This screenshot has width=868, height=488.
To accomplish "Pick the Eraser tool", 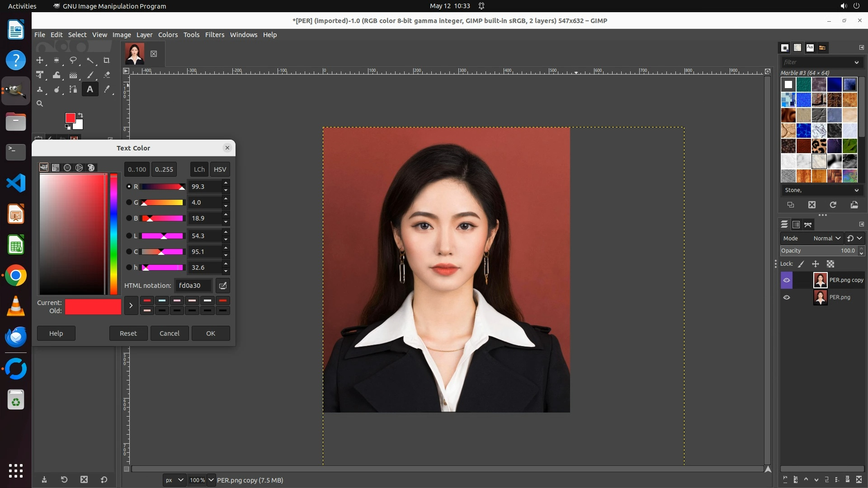I will click(107, 75).
